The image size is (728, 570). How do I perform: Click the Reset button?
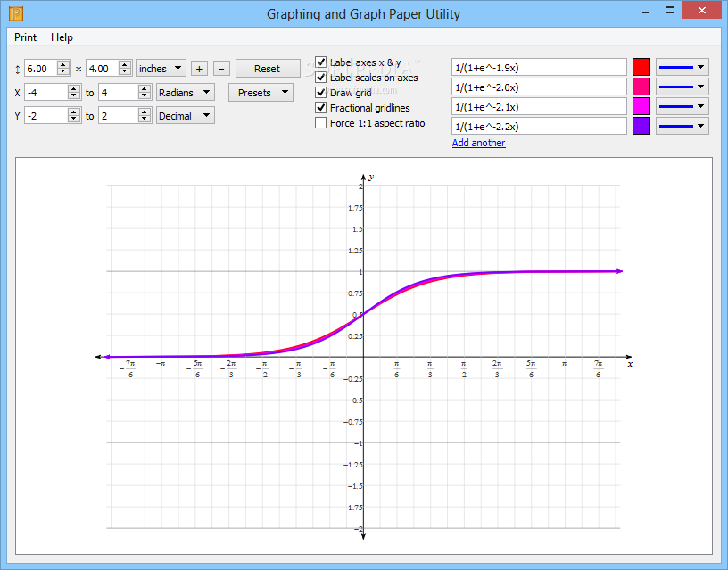(x=268, y=69)
